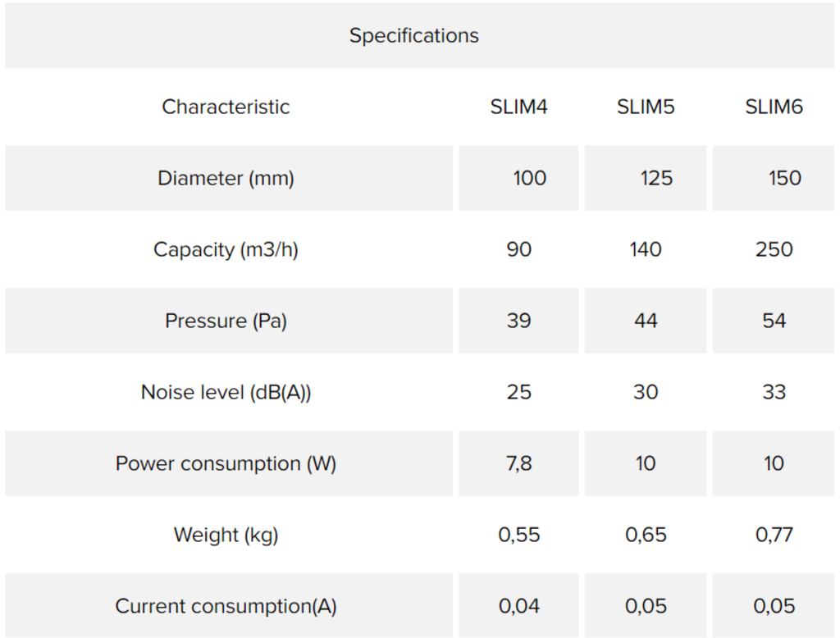Select the Noise level (dB(A)) label
This screenshot has width=840, height=638.
click(x=226, y=392)
